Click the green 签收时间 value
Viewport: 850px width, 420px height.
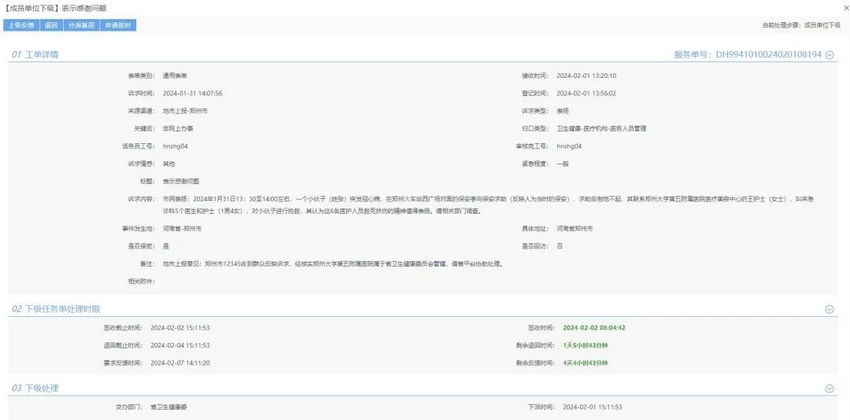pos(596,327)
